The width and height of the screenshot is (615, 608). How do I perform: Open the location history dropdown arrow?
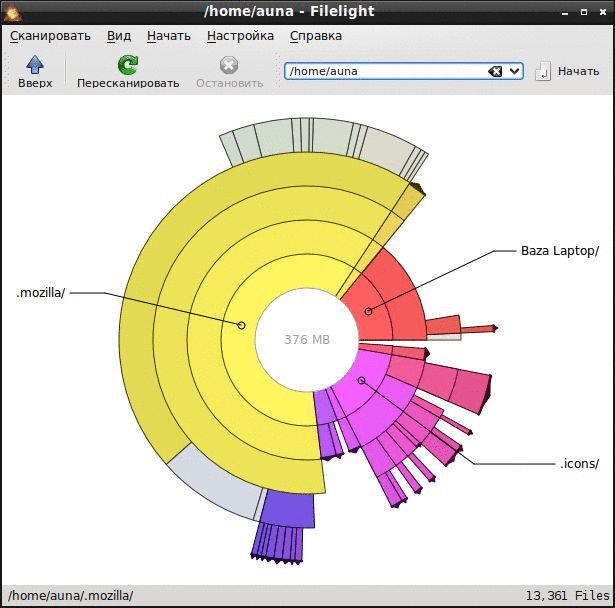pyautogui.click(x=515, y=71)
